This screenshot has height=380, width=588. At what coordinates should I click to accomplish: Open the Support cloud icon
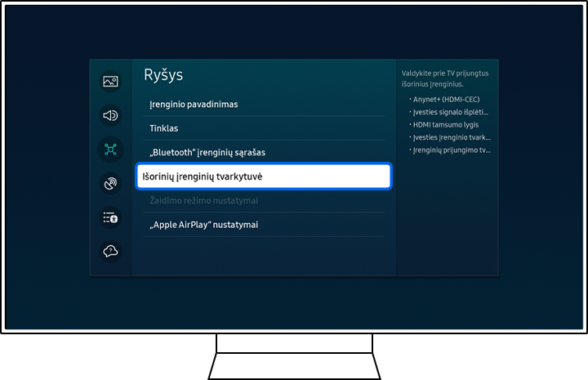pyautogui.click(x=110, y=251)
